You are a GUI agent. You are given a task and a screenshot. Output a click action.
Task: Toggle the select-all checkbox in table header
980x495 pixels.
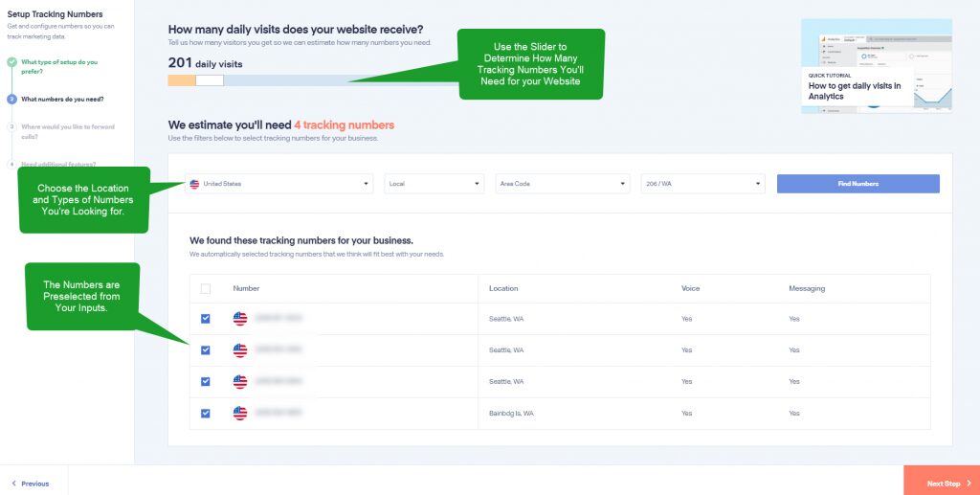[x=206, y=288]
